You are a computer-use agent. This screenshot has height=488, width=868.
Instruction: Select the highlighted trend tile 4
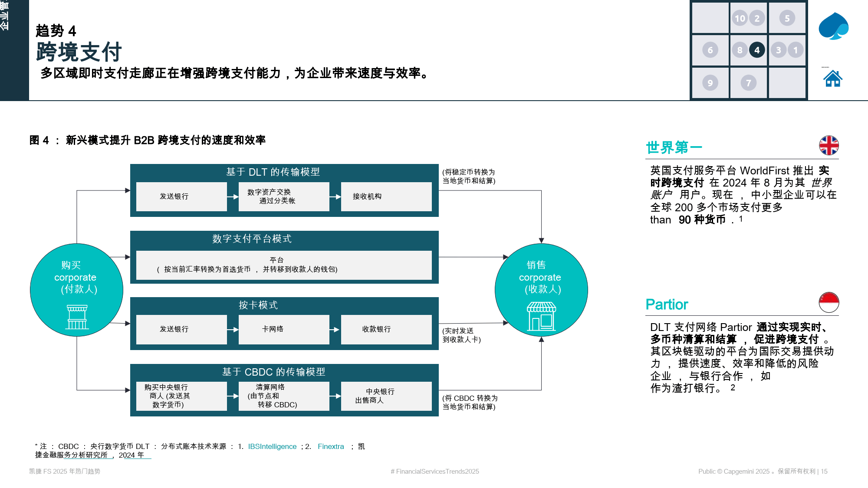(x=757, y=50)
